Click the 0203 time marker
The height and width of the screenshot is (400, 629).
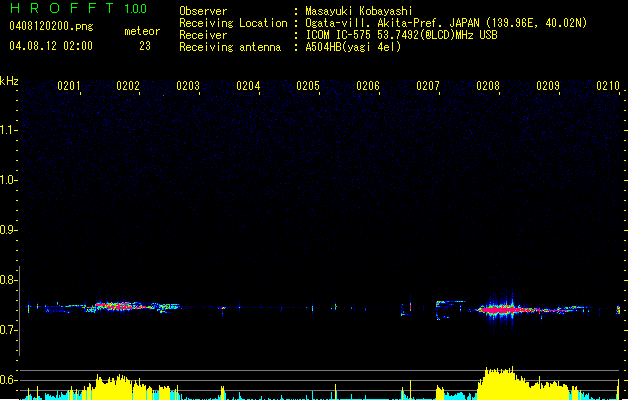[188, 86]
